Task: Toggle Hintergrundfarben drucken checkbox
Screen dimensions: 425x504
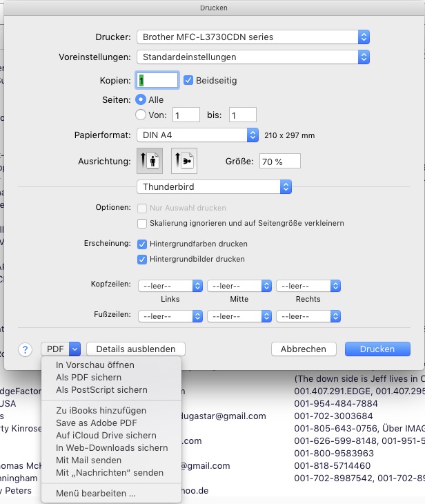Action: point(142,244)
